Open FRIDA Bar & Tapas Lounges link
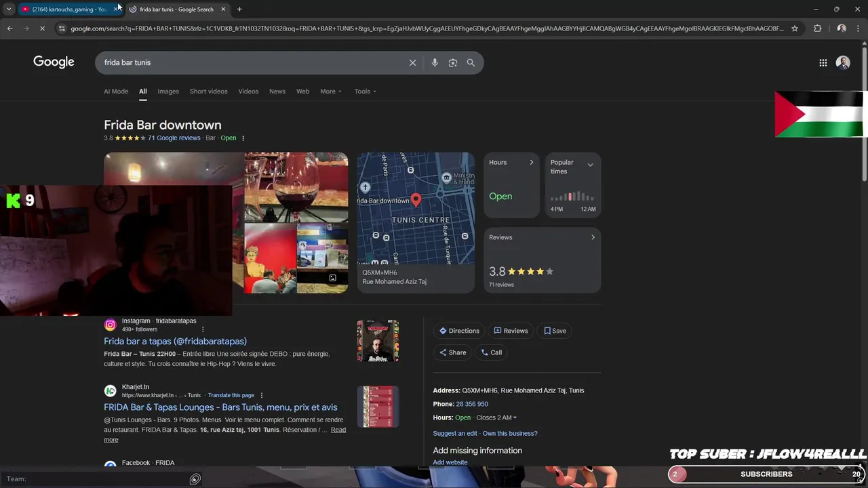 (x=220, y=407)
